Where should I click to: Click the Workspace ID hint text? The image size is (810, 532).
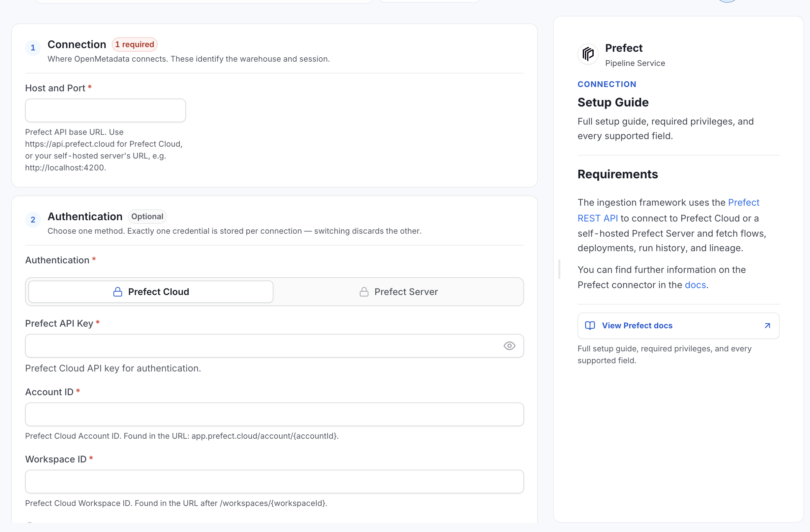tap(176, 503)
